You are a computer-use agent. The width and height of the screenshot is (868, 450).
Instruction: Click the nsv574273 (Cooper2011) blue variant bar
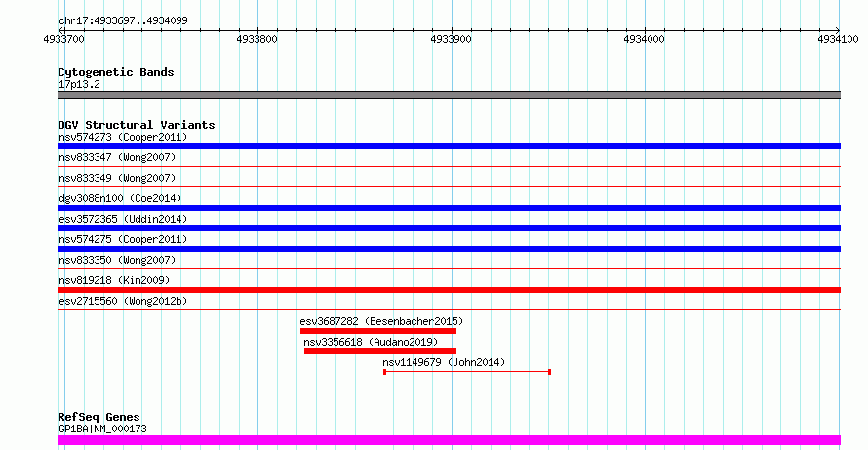tap(449, 146)
